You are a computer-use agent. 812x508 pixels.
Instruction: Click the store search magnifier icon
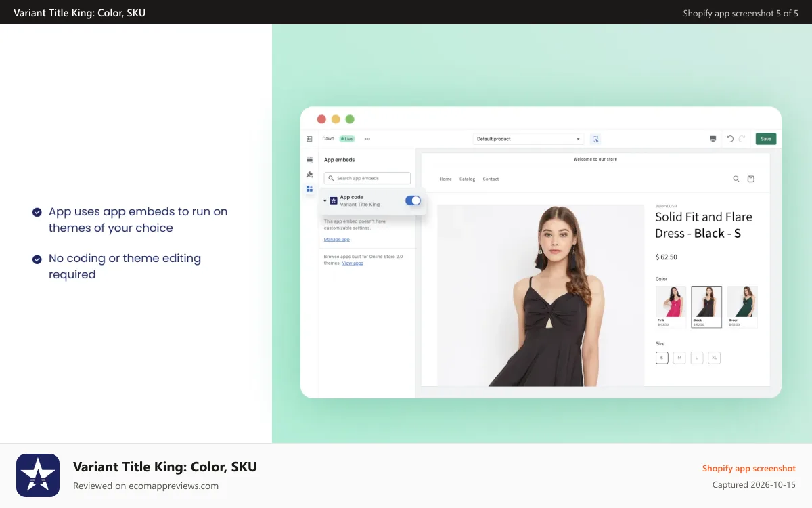coord(736,179)
